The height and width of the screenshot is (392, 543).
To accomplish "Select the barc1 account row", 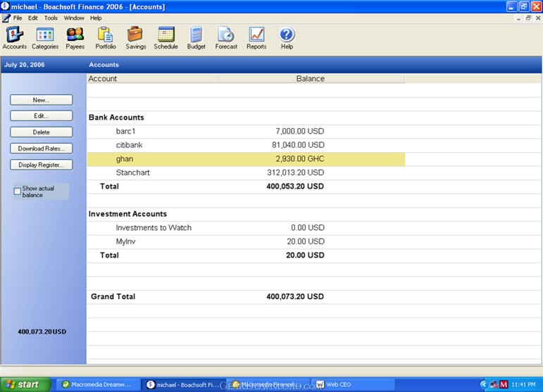I will tap(246, 132).
